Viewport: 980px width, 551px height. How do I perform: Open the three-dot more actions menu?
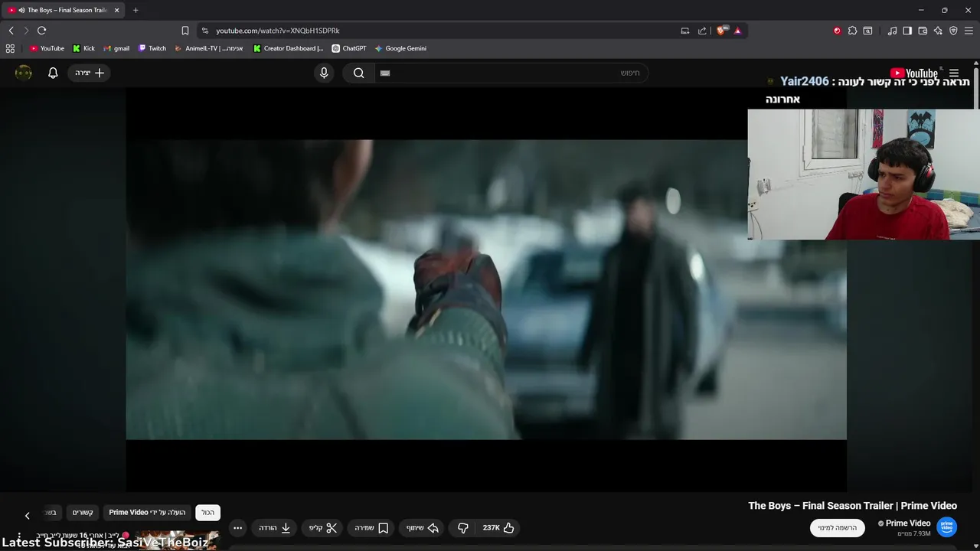(237, 528)
